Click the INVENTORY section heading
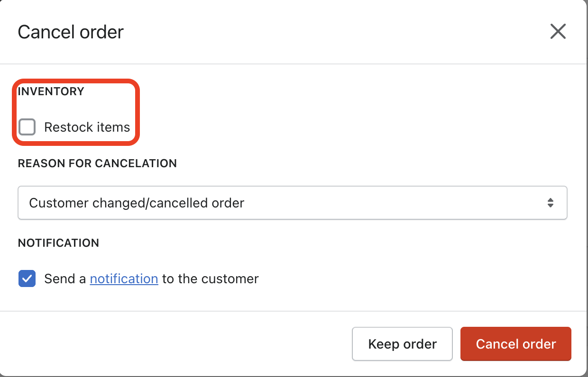This screenshot has width=588, height=377. point(51,91)
